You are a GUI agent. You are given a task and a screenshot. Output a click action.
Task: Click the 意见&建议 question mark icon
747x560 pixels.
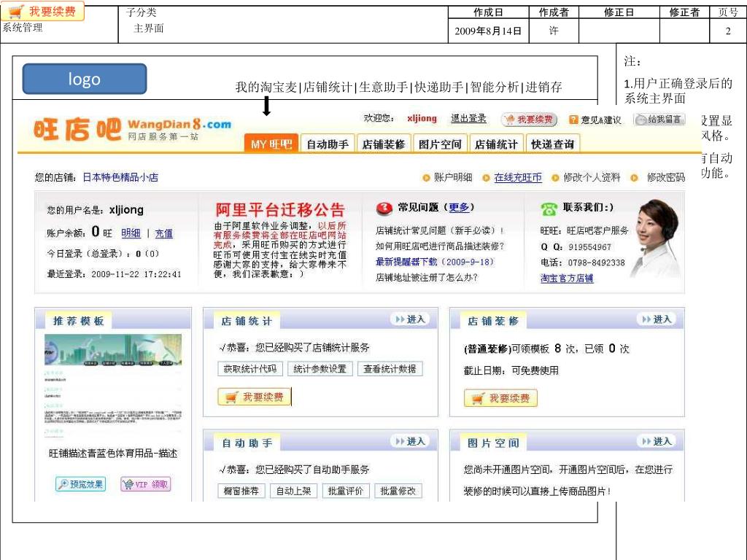[x=573, y=120]
